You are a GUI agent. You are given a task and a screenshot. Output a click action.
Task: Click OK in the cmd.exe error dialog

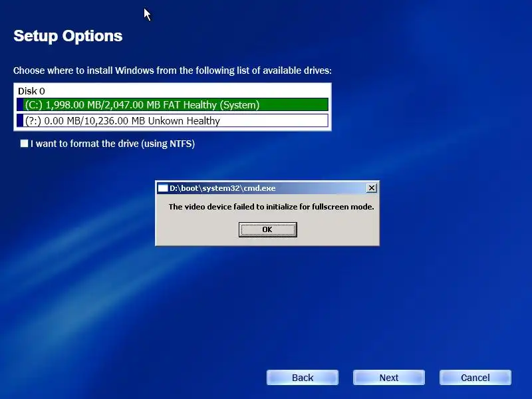[x=268, y=229]
